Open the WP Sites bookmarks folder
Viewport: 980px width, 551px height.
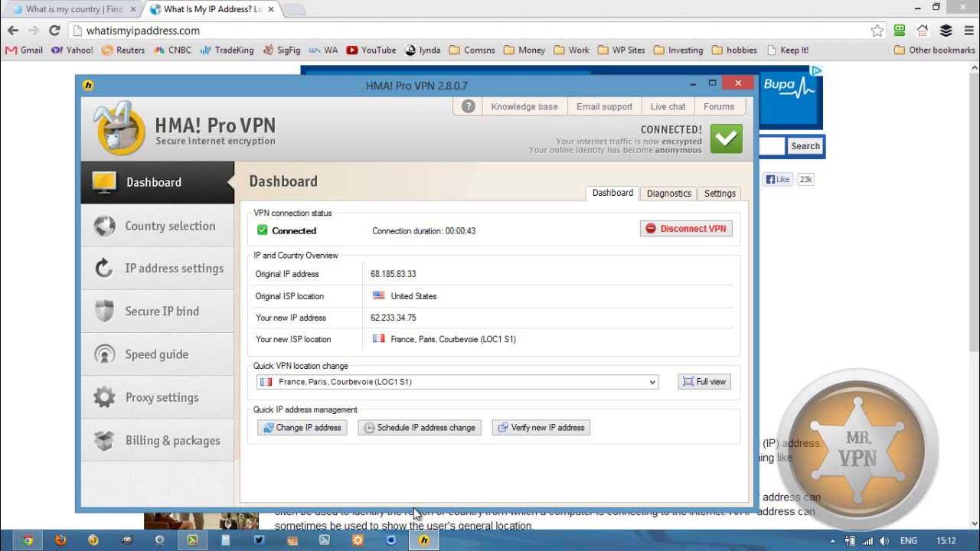tap(621, 50)
